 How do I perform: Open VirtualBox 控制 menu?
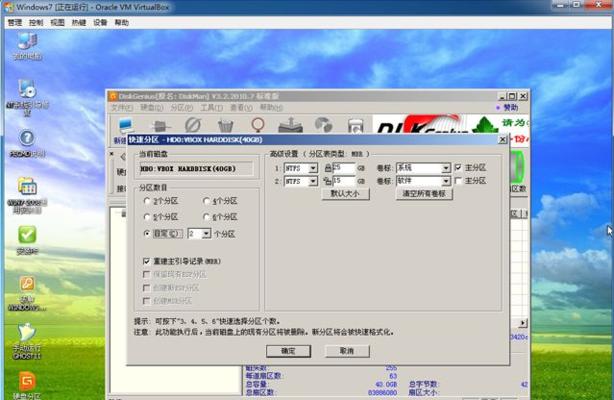[36, 23]
